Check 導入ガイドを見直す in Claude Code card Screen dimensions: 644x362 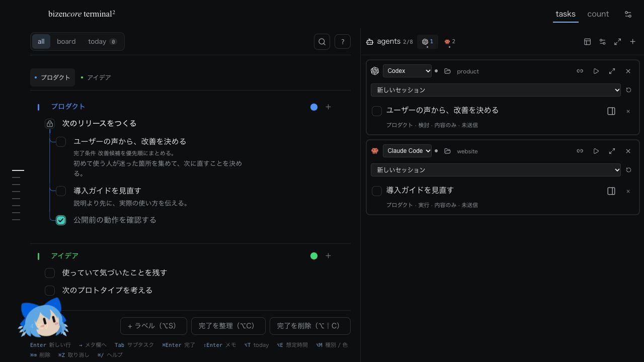pyautogui.click(x=377, y=191)
